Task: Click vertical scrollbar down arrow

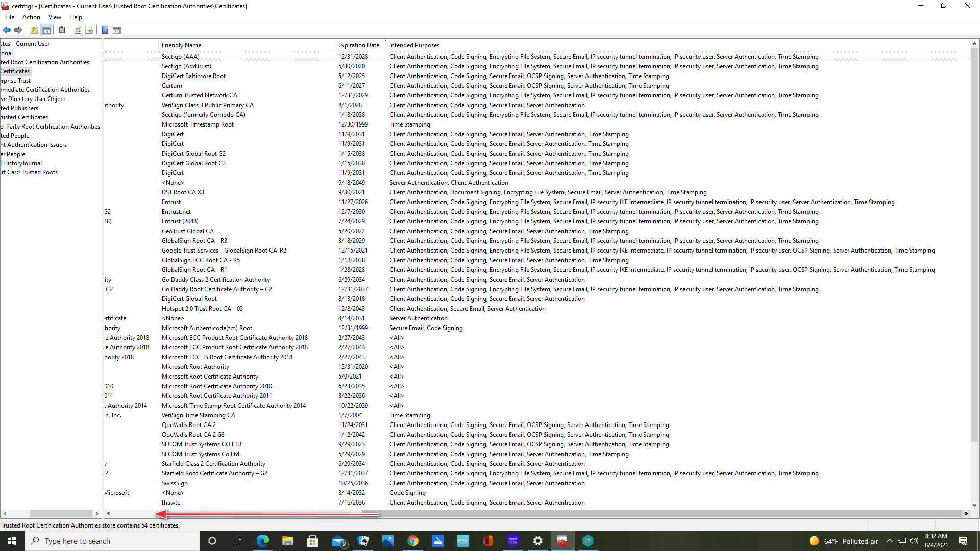Action: point(974,505)
